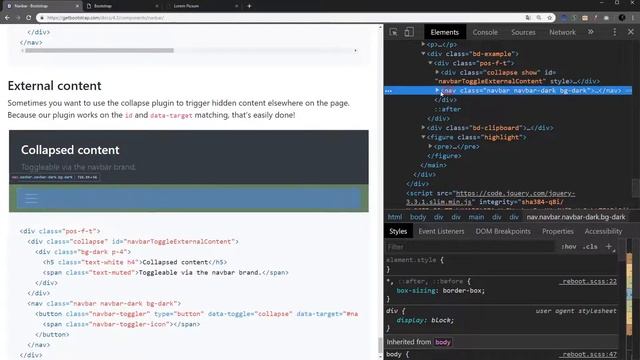Select the '::after' pseudo-element row
The width and height of the screenshot is (640, 360).
pos(448,109)
